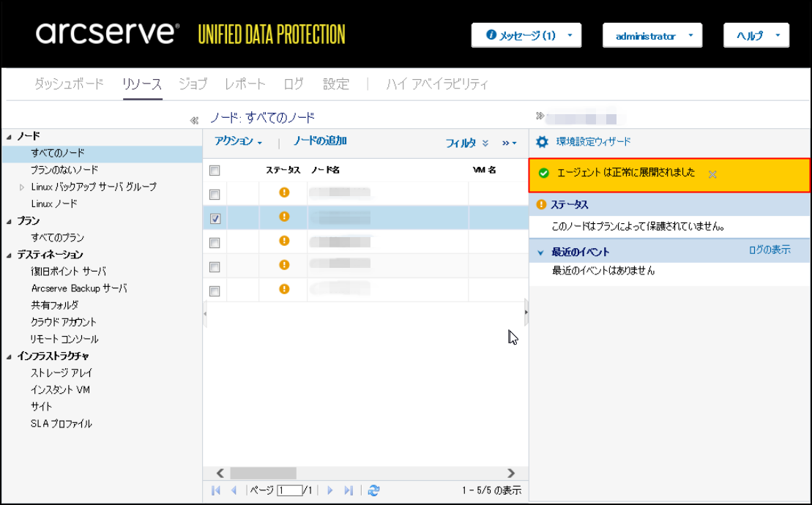Open the administrator dropdown menu
812x505 pixels.
pyautogui.click(x=652, y=35)
